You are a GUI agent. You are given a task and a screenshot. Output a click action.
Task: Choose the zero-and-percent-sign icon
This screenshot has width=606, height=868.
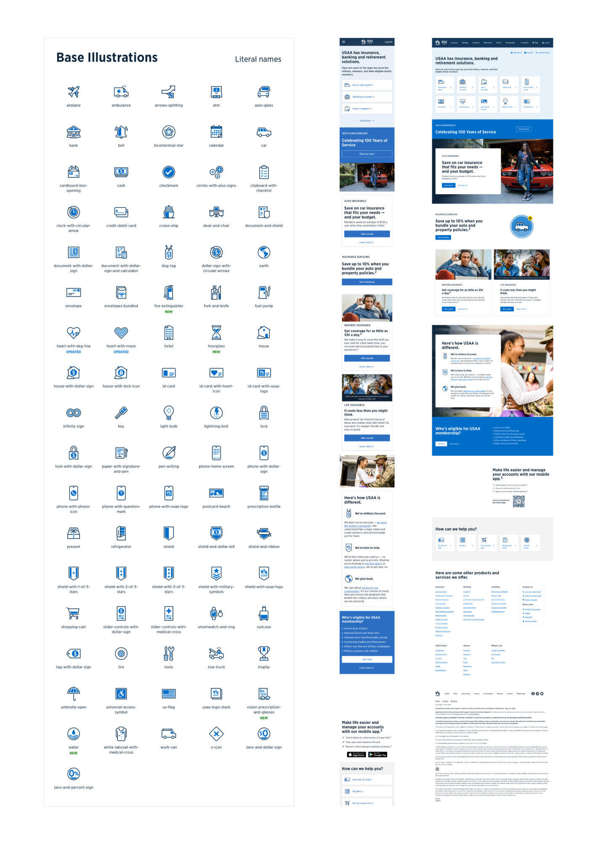pos(74,774)
